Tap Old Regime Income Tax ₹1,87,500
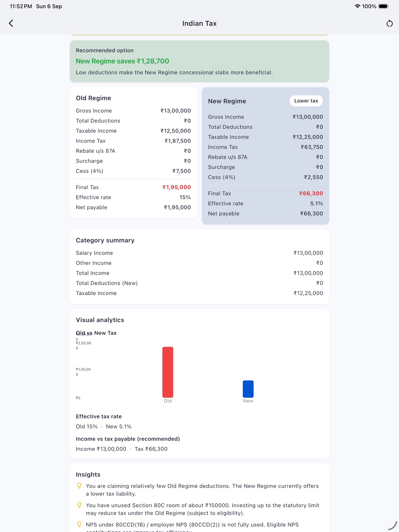The image size is (399, 532). click(x=178, y=141)
